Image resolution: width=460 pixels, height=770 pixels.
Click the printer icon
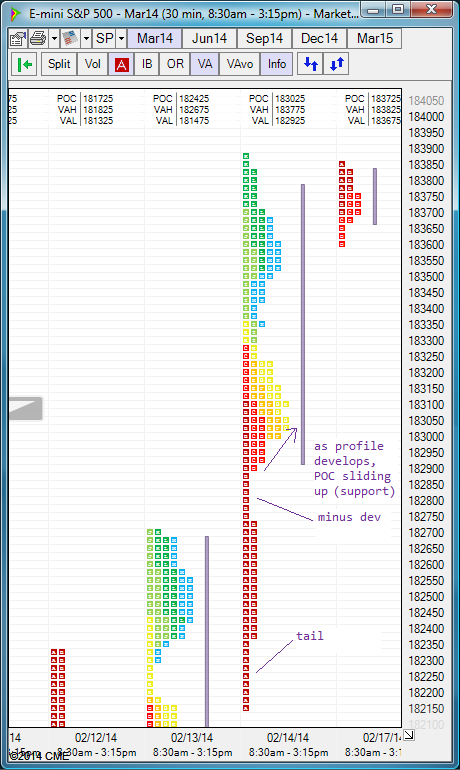pos(38,38)
